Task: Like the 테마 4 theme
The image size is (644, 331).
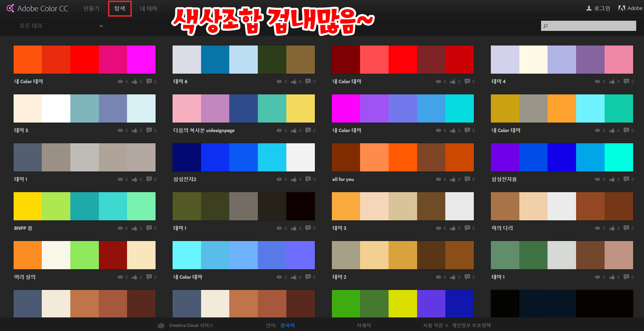Action: (613, 81)
